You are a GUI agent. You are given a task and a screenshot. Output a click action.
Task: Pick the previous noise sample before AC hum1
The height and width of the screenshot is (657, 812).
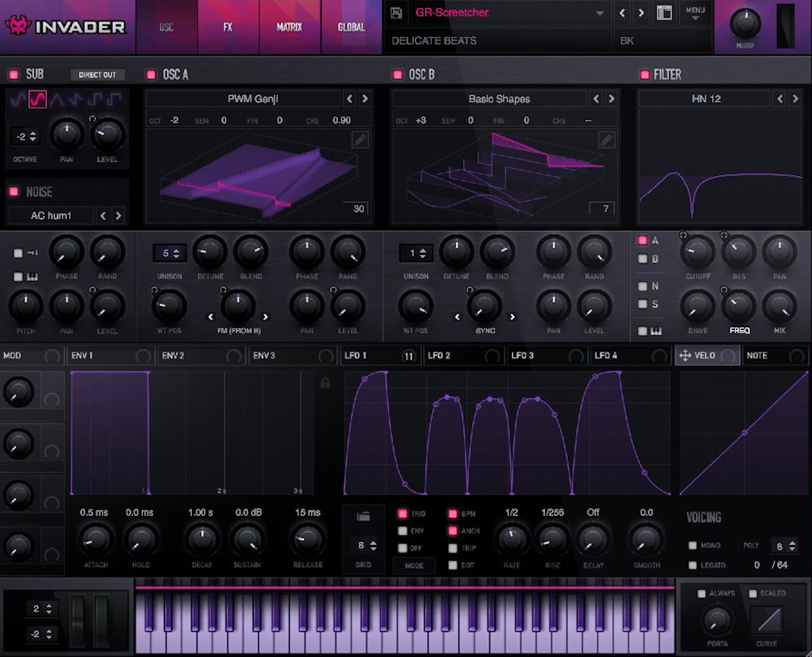click(x=103, y=216)
